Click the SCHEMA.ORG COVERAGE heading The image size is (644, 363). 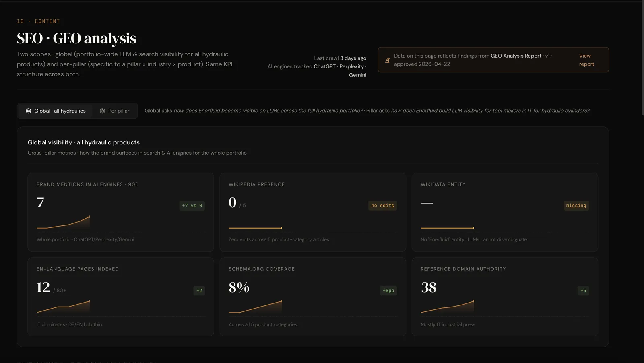[262, 269]
